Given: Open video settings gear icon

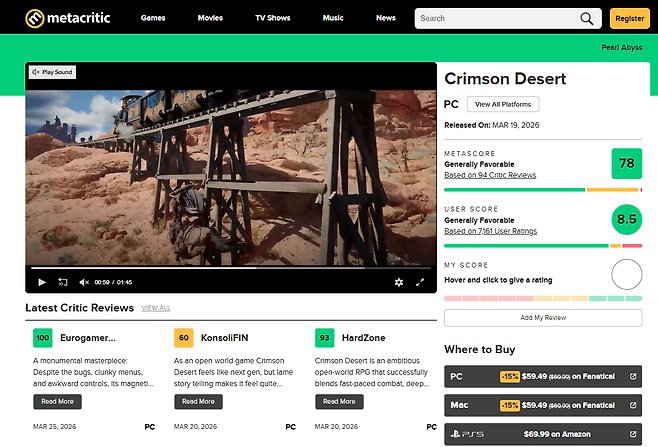Looking at the screenshot, I should [x=399, y=282].
